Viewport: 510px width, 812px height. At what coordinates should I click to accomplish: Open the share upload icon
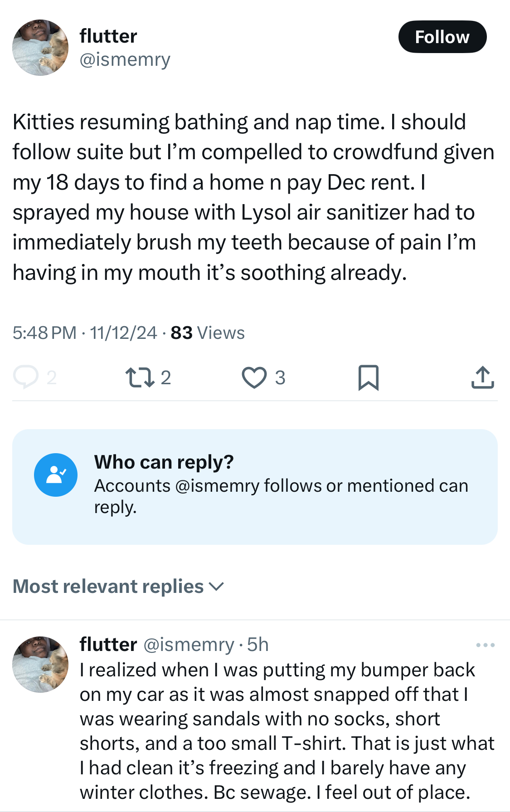click(482, 377)
